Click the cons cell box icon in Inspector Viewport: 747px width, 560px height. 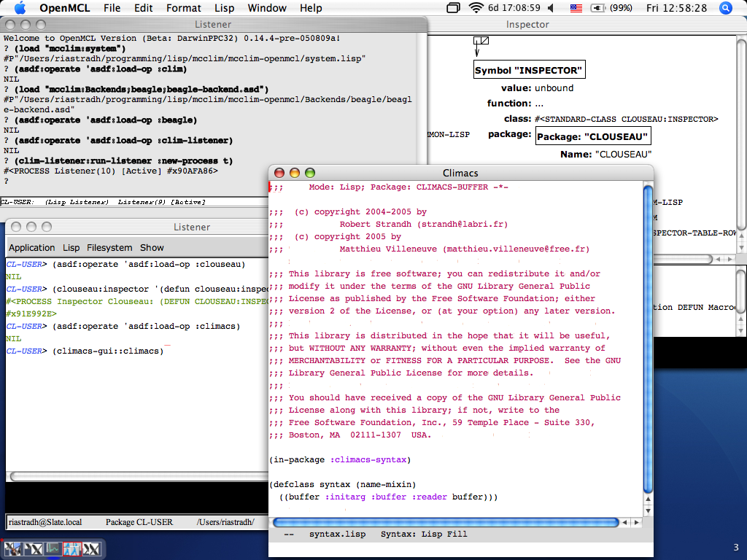[x=481, y=42]
